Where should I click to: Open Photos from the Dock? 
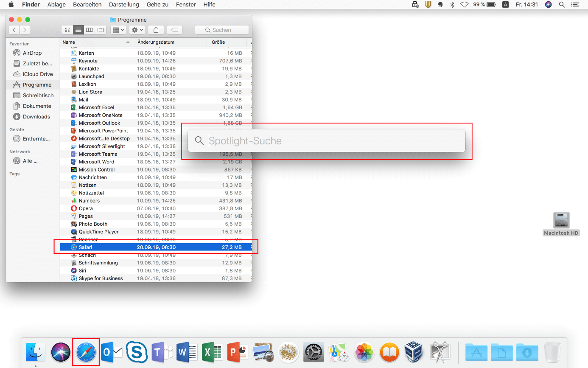(364, 352)
